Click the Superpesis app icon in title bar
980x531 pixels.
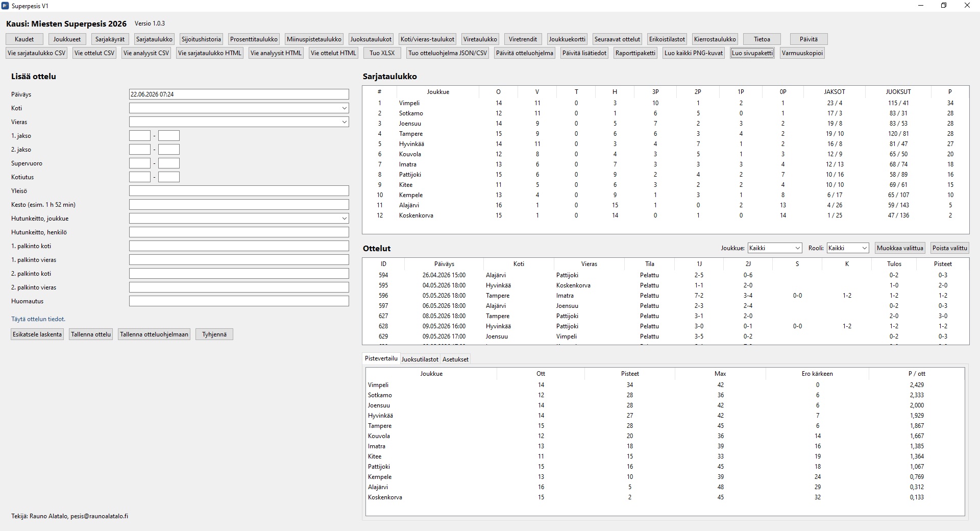6,6
